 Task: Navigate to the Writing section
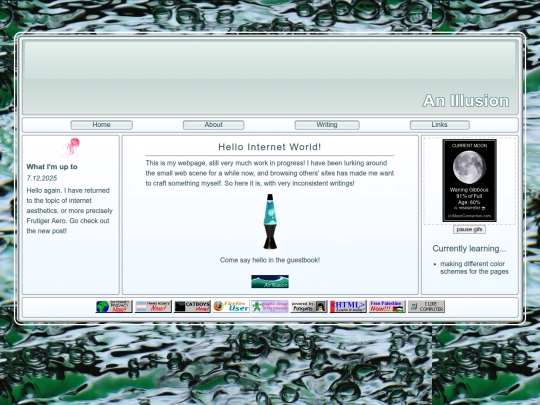point(327,125)
